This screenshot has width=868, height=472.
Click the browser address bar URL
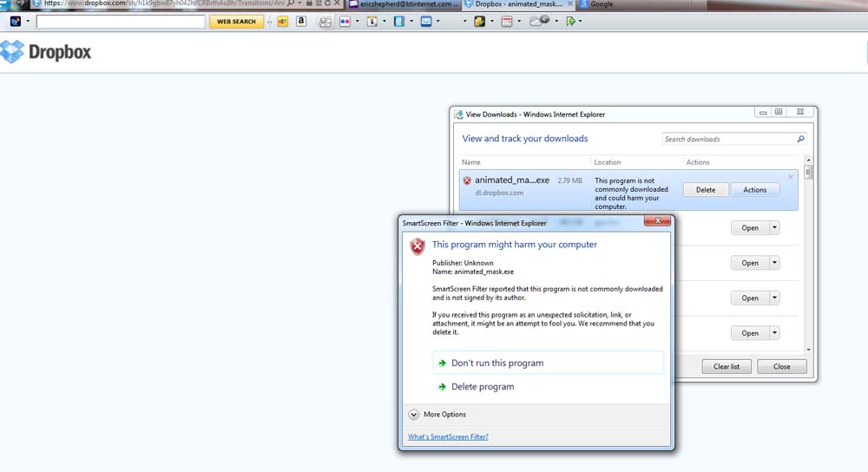click(163, 3)
